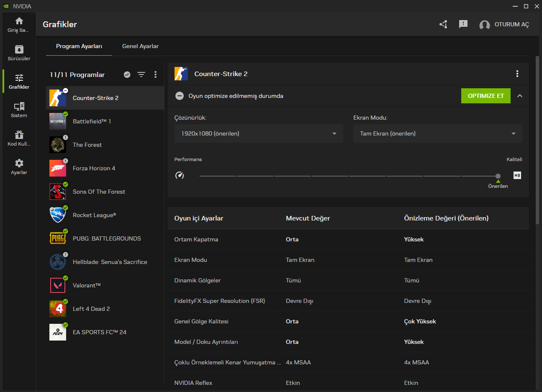Image resolution: width=542 pixels, height=392 pixels.
Task: Select Forza Horizon 4 in program list
Action: click(94, 168)
